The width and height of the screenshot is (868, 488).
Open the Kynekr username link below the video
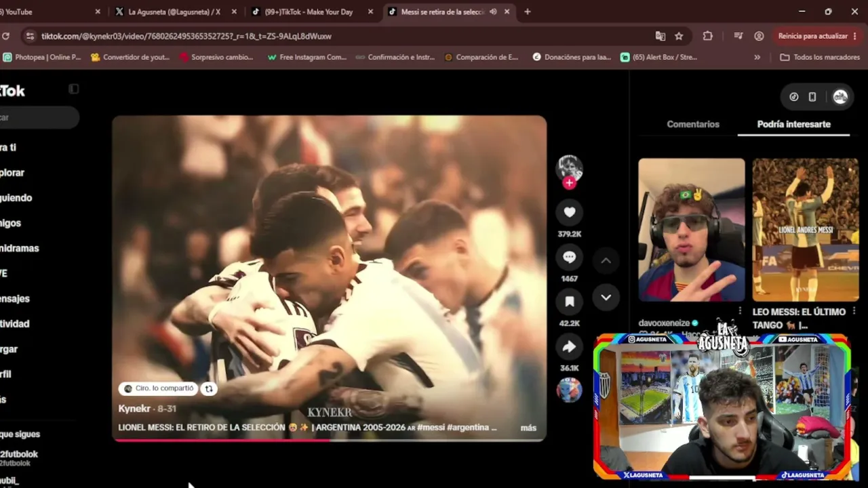(134, 409)
